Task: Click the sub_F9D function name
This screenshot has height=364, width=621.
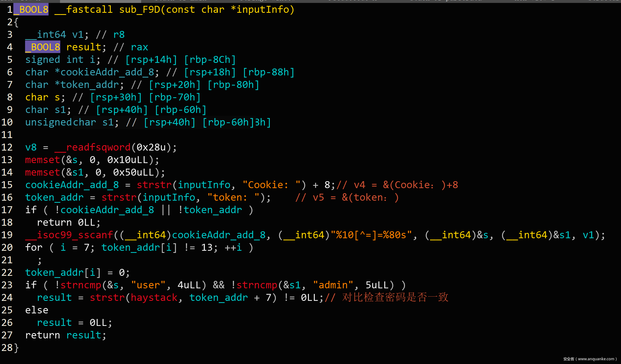Action: 139,10
